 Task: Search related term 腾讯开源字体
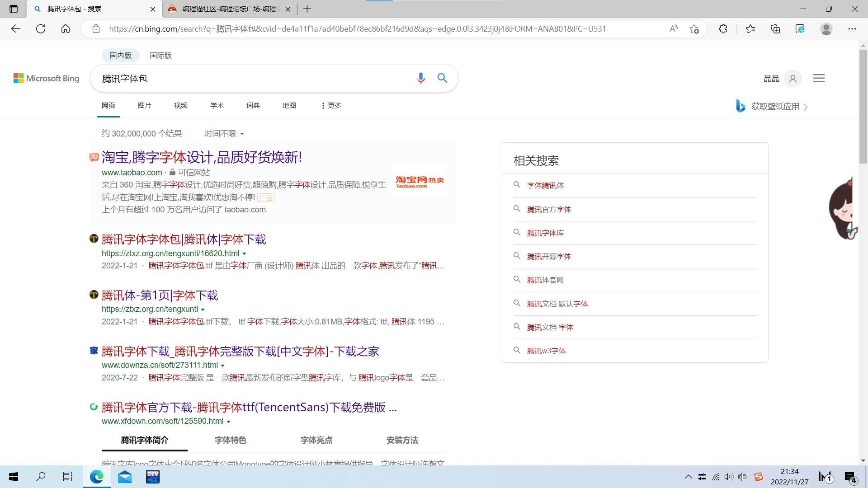[x=549, y=256]
